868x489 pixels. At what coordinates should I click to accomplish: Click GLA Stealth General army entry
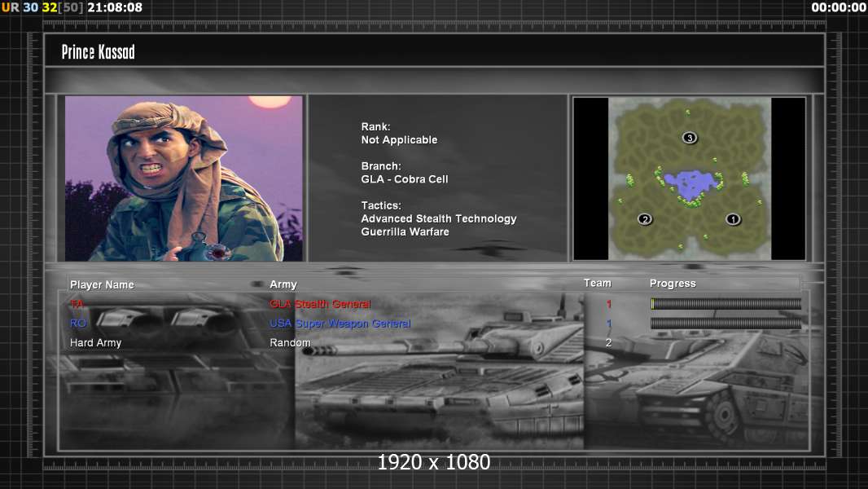(320, 303)
